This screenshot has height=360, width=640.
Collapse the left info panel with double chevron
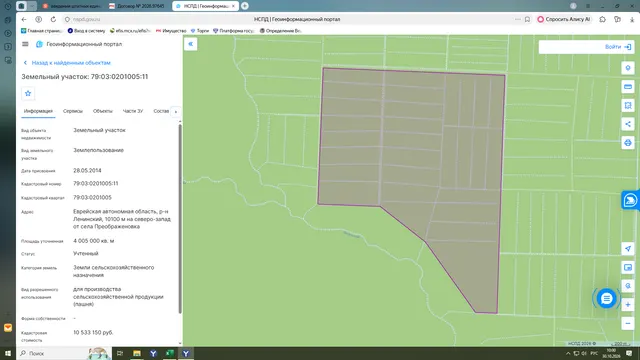coord(191,44)
